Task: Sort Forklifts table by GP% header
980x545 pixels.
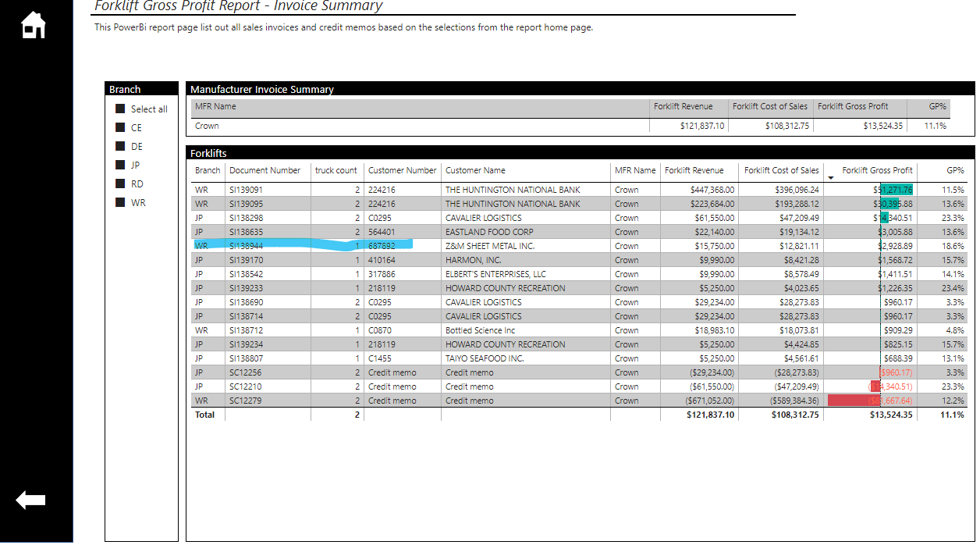Action: pos(955,170)
